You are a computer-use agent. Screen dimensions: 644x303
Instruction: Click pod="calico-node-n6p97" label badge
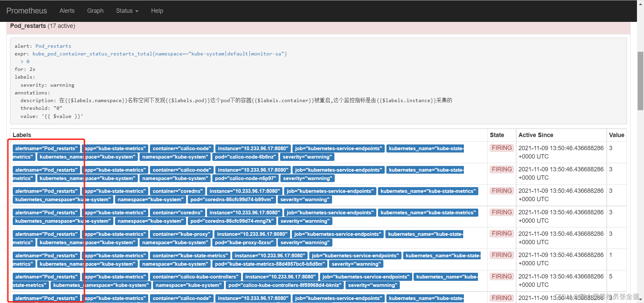tap(246, 178)
